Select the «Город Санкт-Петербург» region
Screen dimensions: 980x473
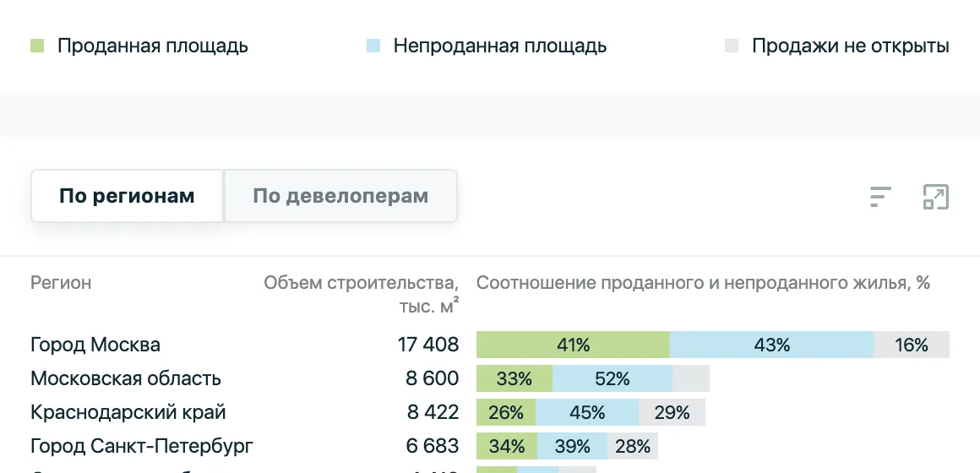(142, 446)
